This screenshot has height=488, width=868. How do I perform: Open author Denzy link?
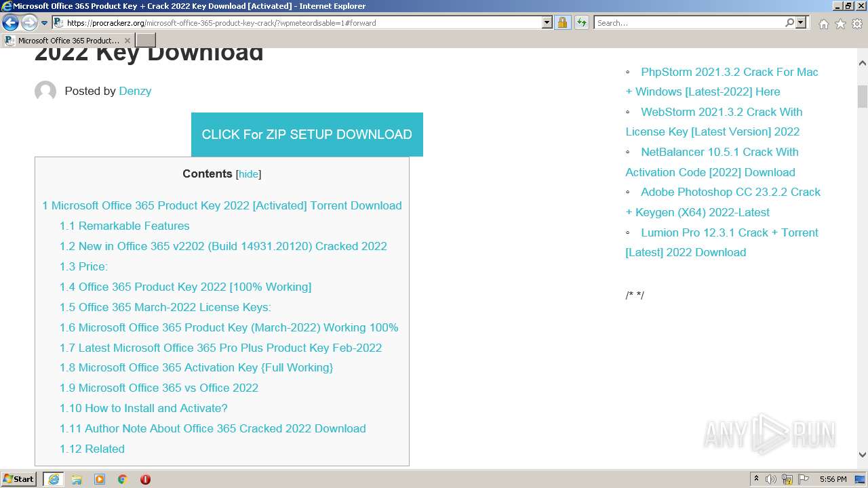(135, 91)
